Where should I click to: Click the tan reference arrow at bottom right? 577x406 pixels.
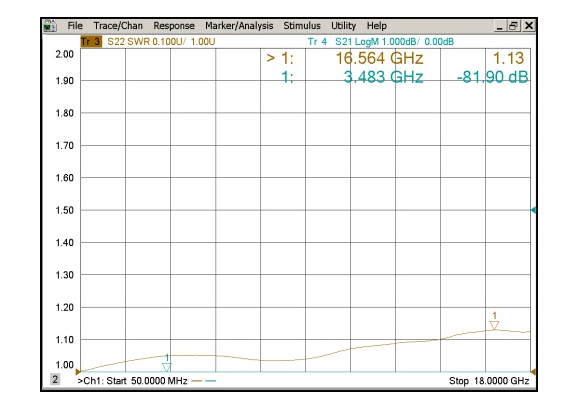pos(533,372)
